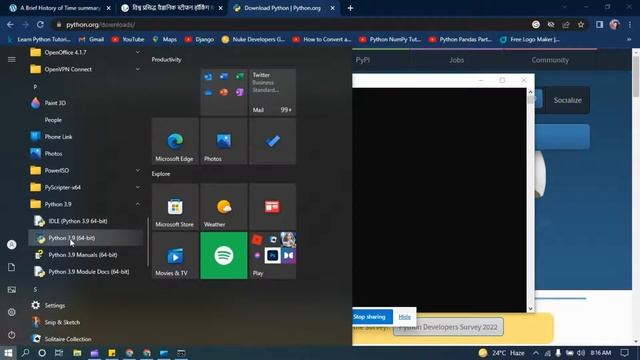Open the Maps bookmark
The image size is (640, 360).
(164, 40)
